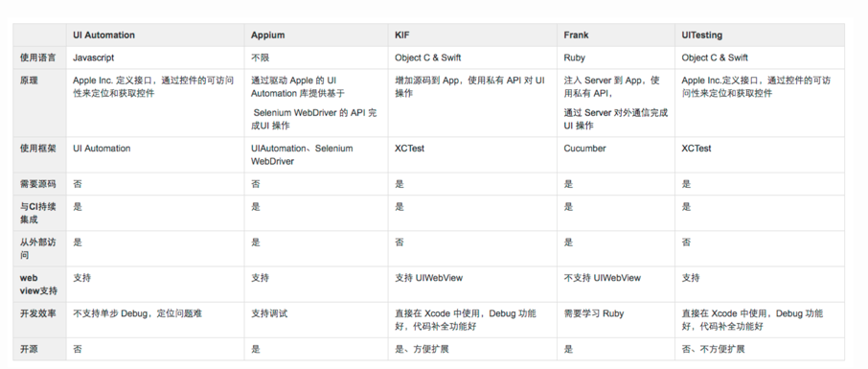Select the 需要源码 row label
Image resolution: width=868 pixels, height=369 pixels.
coord(38,184)
